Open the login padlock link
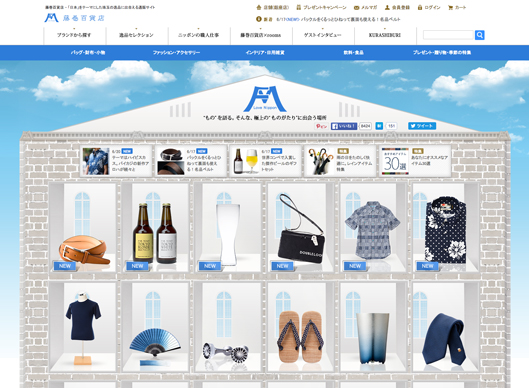Viewport: 529px width, 388px height. 429,7
